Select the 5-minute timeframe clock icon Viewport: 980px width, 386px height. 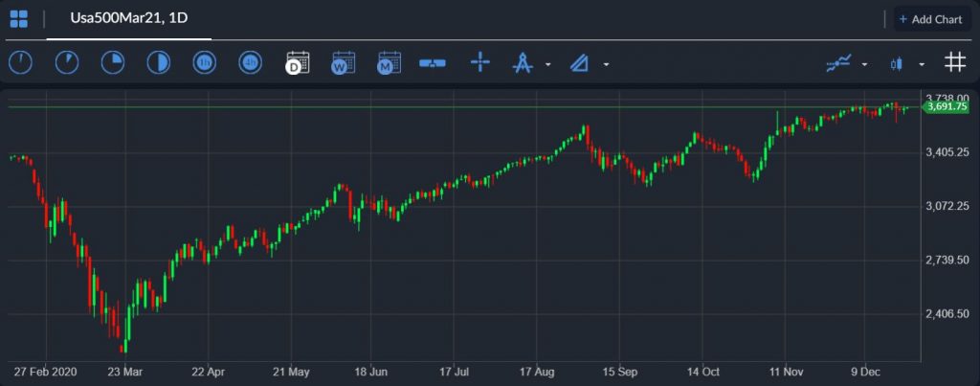pos(67,63)
